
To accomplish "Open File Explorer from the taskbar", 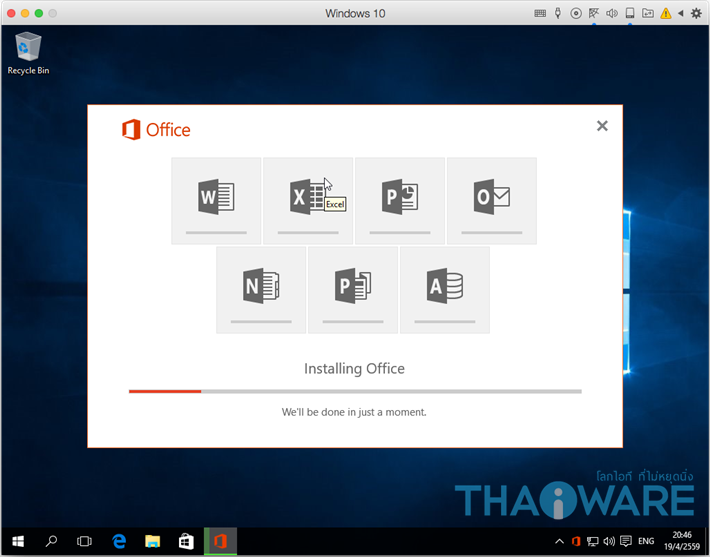I will coord(153,541).
